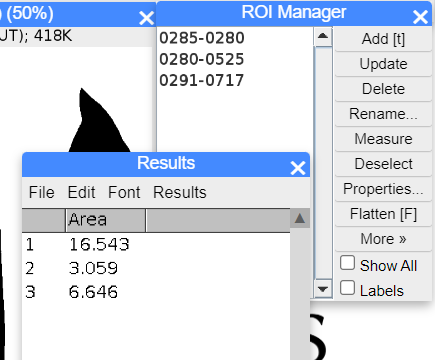Click ROI list scroll down arrow
This screenshot has width=435, height=360.
coord(323,288)
